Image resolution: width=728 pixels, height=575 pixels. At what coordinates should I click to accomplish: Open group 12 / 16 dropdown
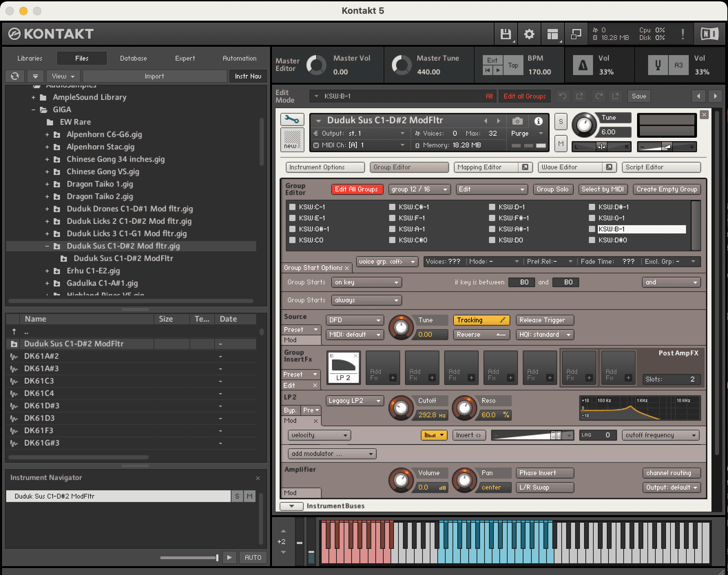click(x=419, y=189)
